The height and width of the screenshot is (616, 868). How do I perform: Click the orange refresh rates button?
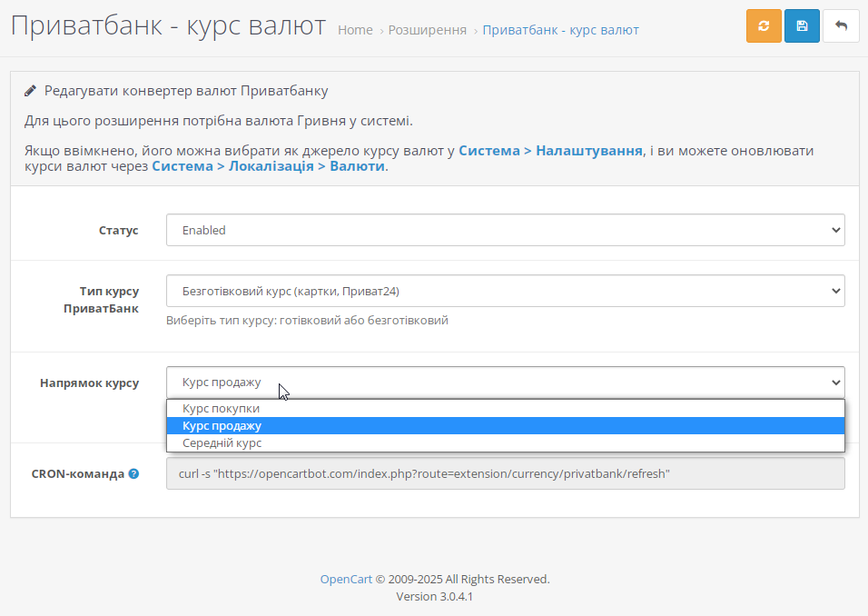tap(764, 26)
